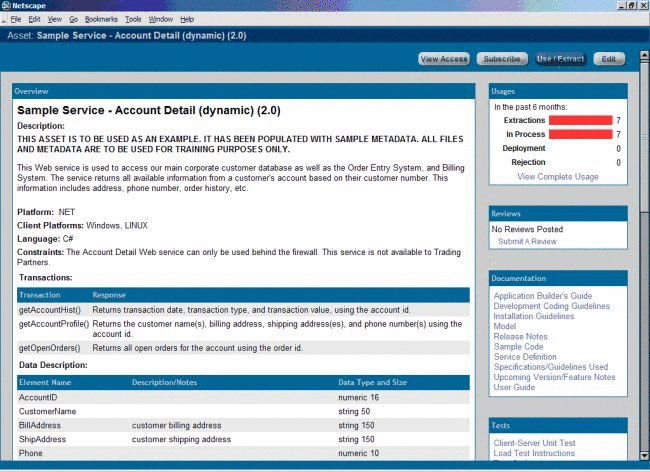
Task: Click the getOpenOrders() transaction cell
Action: pos(49,348)
